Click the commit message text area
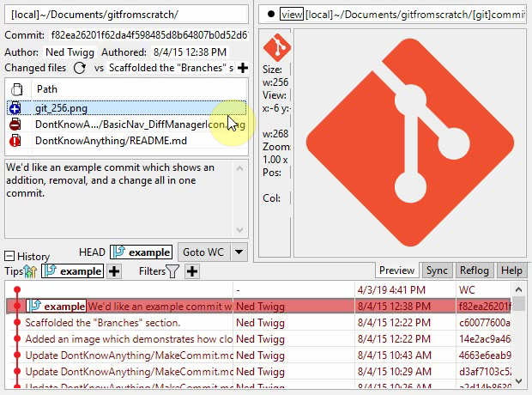This screenshot has height=395, width=532. point(119,198)
